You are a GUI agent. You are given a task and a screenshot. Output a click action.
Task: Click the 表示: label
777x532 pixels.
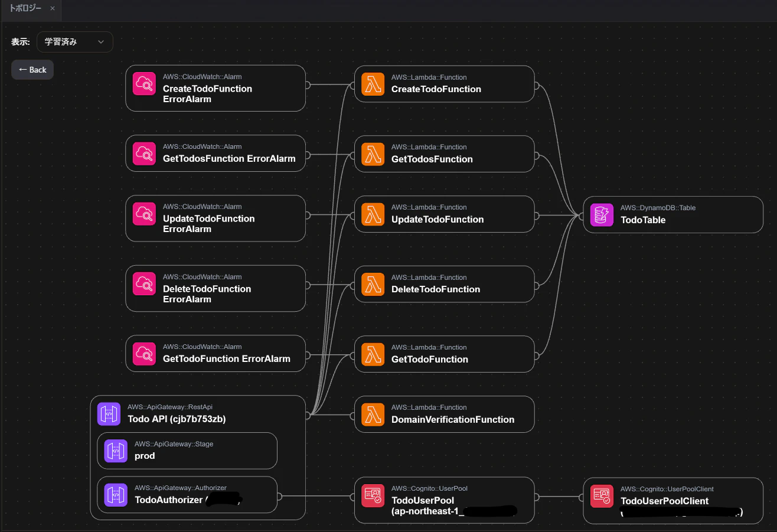tap(21, 42)
